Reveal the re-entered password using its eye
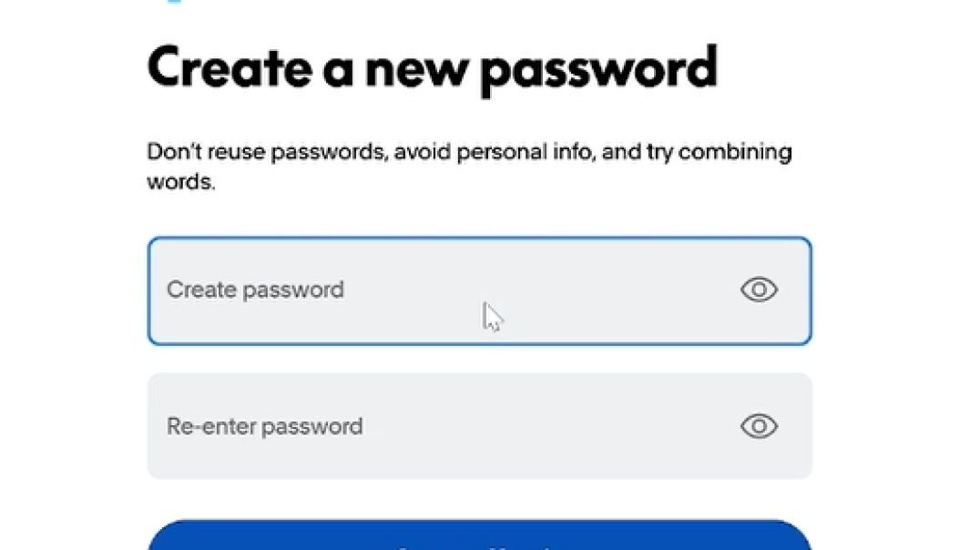 click(x=759, y=426)
